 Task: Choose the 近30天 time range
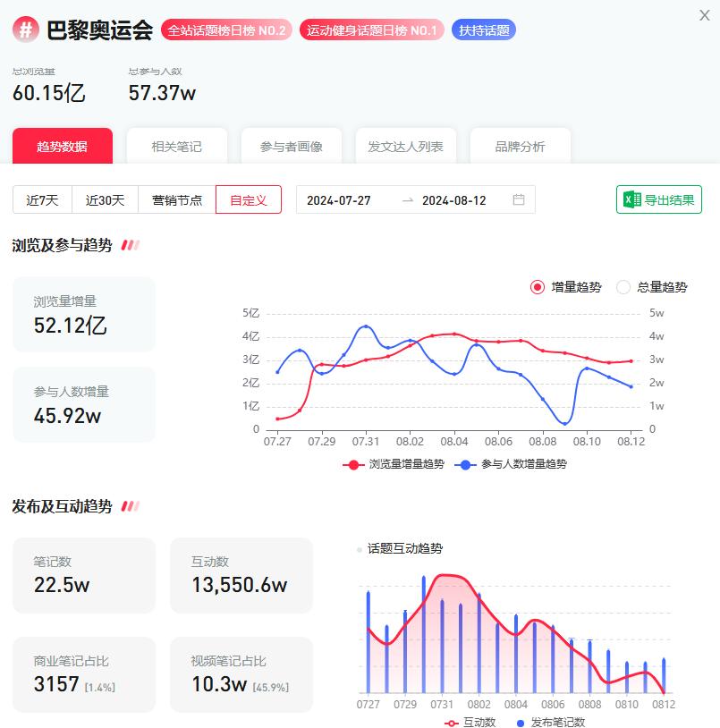(105, 199)
